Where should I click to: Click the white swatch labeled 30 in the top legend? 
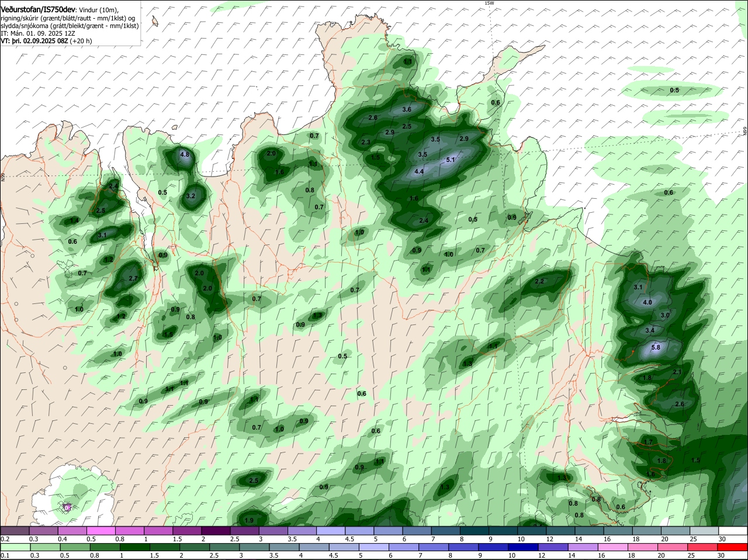[733, 530]
